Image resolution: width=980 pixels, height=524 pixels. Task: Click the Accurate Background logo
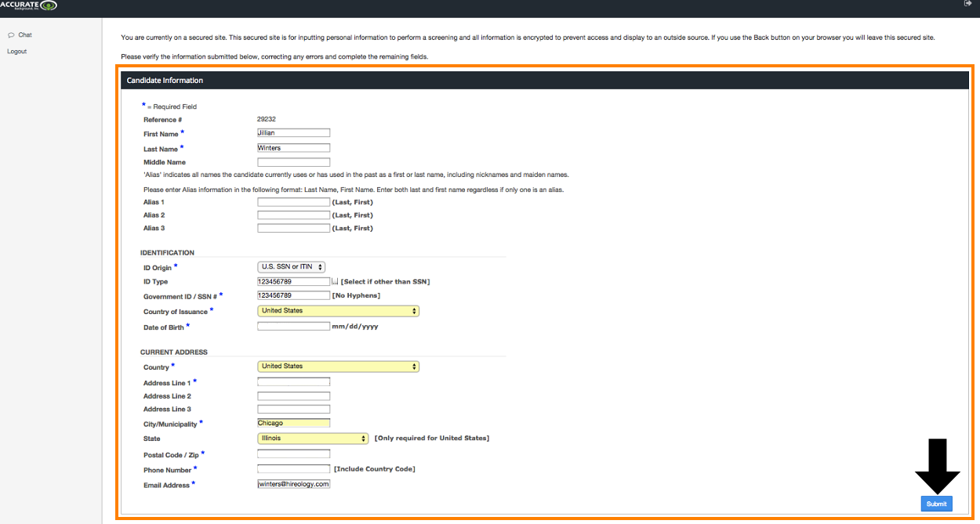pos(29,6)
